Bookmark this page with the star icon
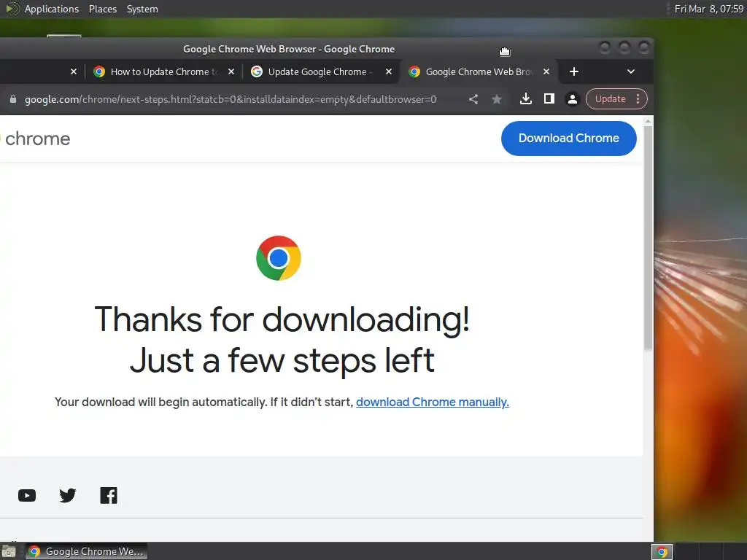The height and width of the screenshot is (560, 747). tap(496, 99)
